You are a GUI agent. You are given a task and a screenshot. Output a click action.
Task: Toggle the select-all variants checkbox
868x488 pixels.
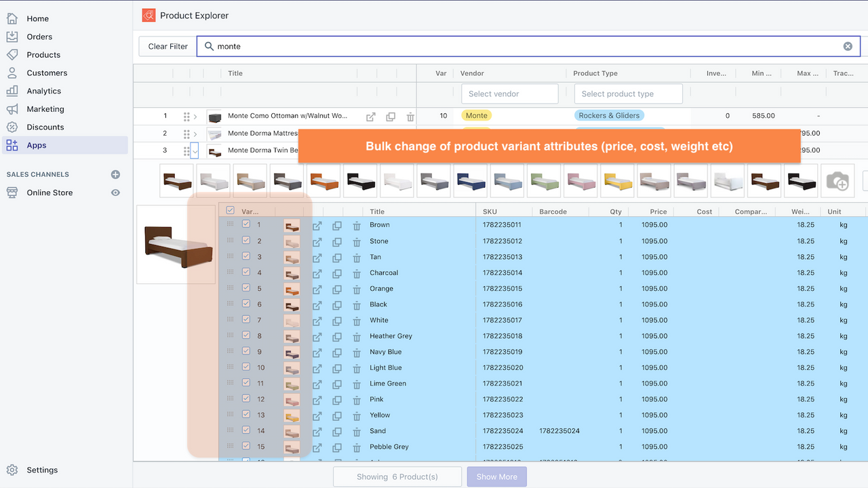[231, 211]
